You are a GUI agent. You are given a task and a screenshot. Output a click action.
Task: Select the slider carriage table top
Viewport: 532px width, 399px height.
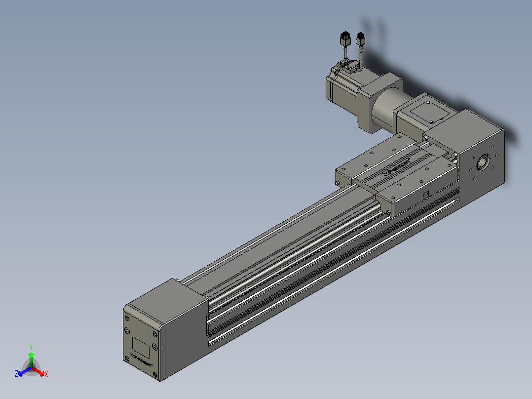tap(397, 173)
